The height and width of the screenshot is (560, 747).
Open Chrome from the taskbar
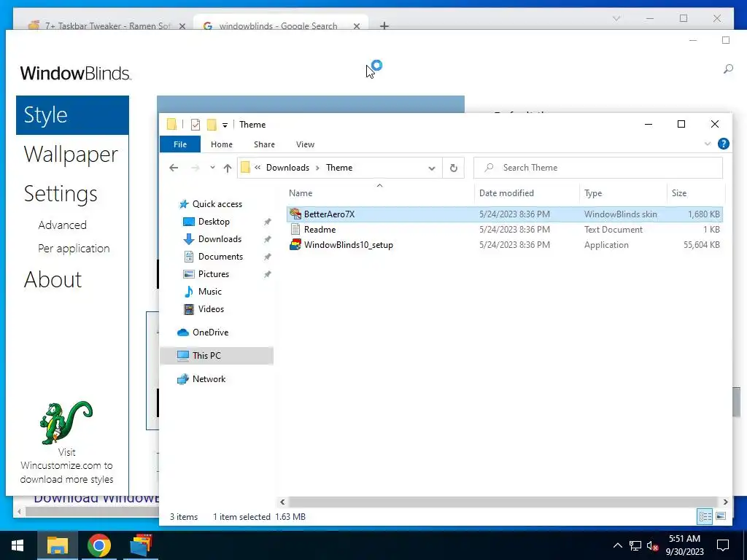click(x=99, y=545)
